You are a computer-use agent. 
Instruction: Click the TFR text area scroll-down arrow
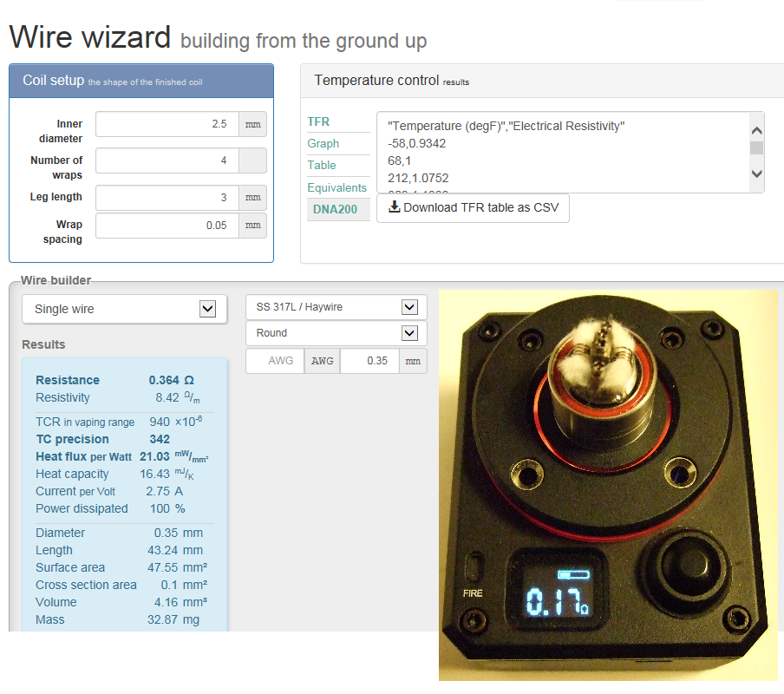coord(756,173)
